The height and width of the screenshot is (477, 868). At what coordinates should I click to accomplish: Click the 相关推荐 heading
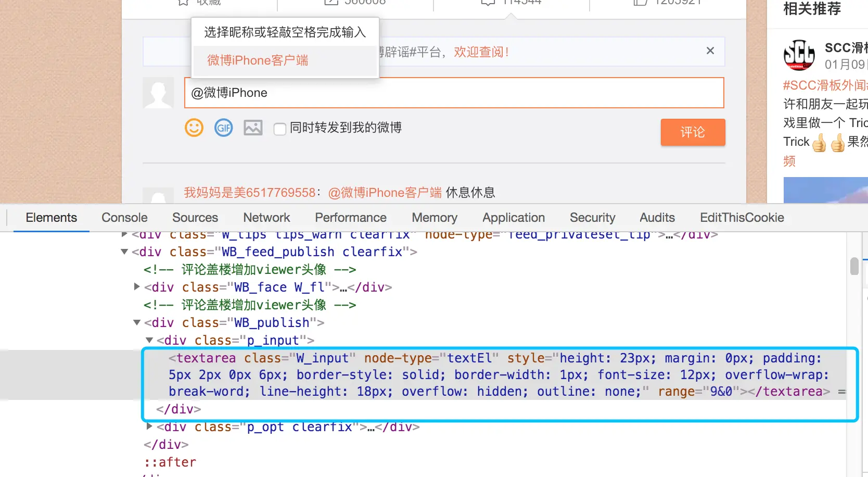coord(812,9)
